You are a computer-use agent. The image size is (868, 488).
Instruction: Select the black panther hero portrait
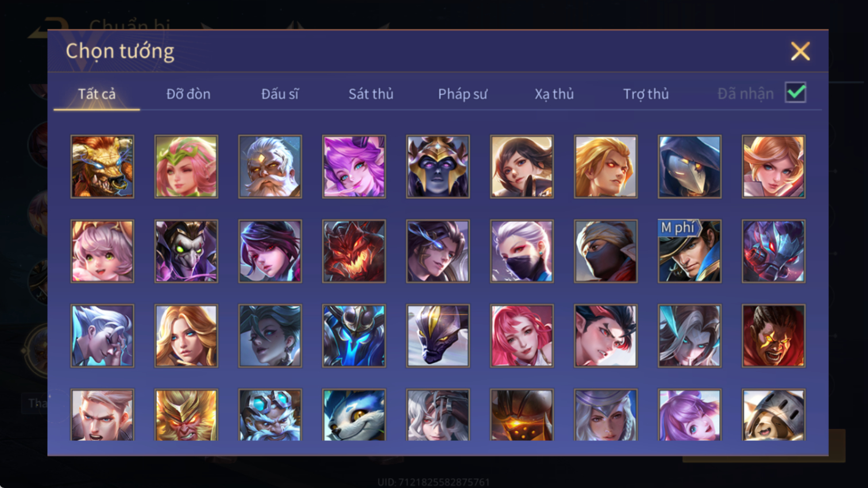pos(438,336)
